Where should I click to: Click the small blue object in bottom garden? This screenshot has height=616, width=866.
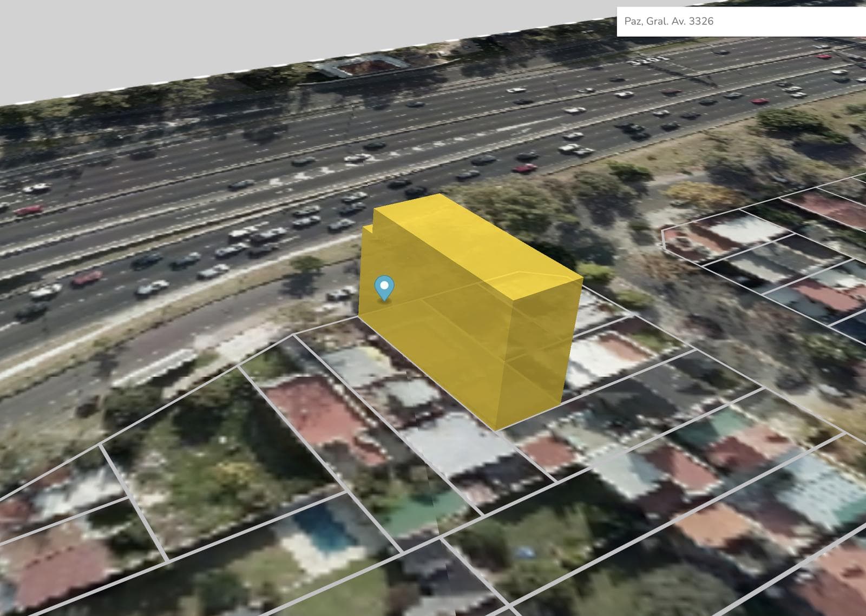(522, 553)
